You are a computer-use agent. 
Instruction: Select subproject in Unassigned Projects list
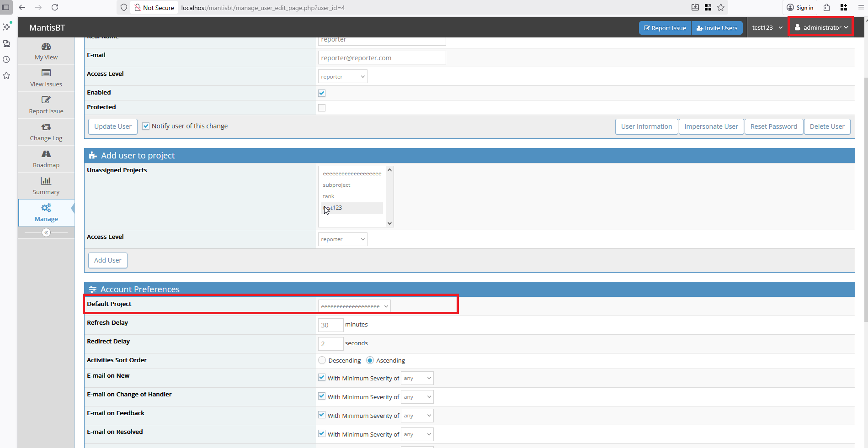(337, 185)
